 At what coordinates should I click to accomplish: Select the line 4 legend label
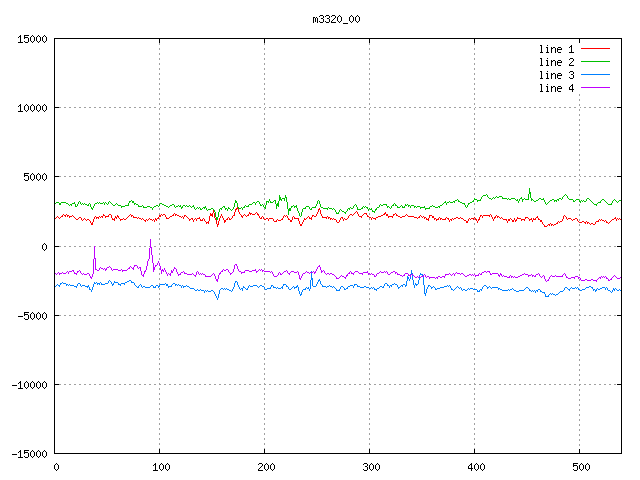[556, 88]
